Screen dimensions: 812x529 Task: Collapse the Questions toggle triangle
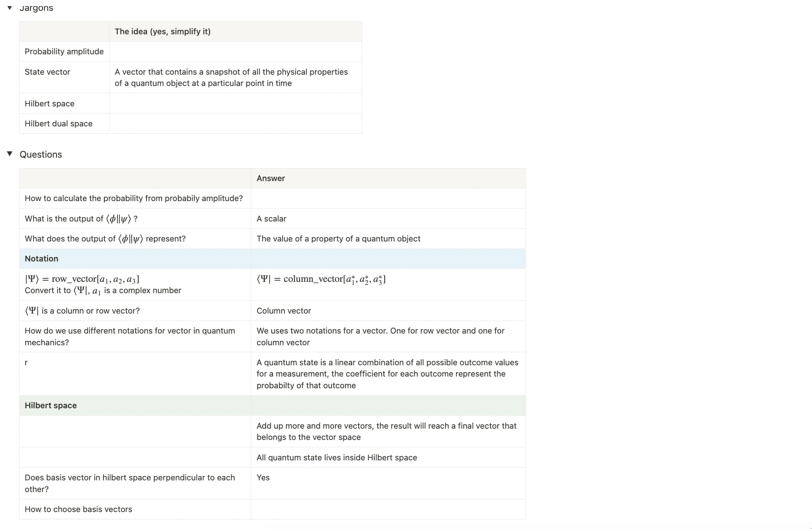click(10, 154)
